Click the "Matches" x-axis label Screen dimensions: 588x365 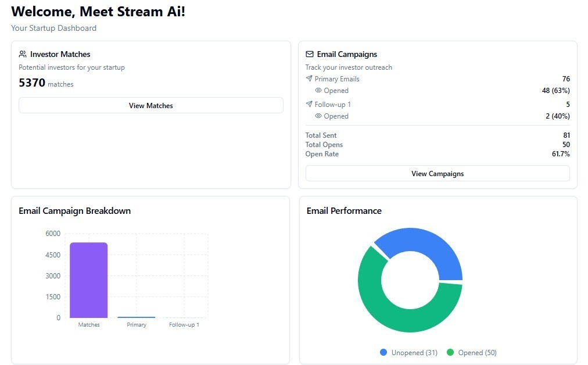click(89, 324)
